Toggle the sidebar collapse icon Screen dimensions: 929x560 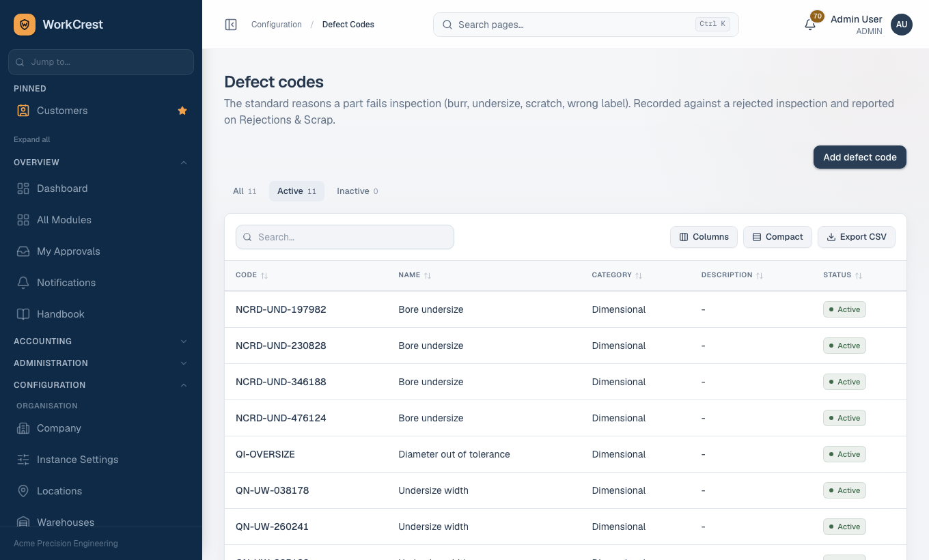(x=231, y=25)
